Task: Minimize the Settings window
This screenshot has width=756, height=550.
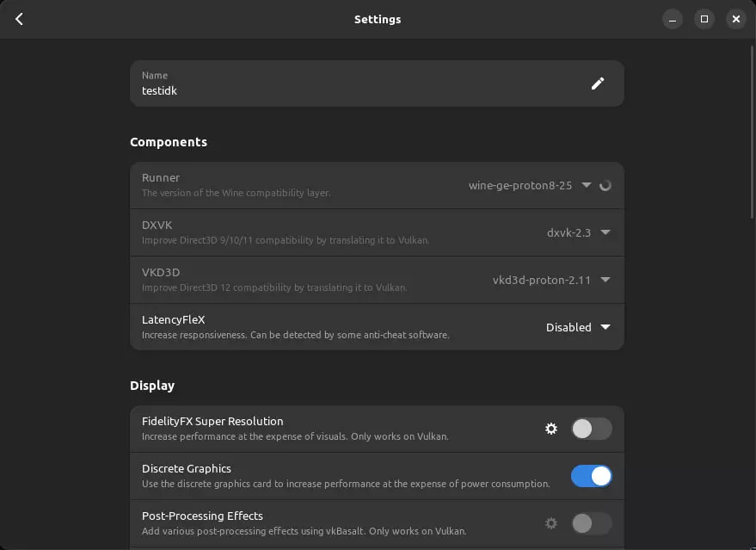Action: [x=673, y=19]
